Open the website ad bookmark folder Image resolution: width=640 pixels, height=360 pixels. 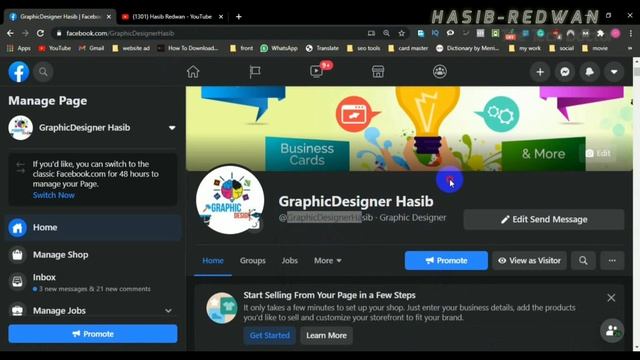(131, 48)
